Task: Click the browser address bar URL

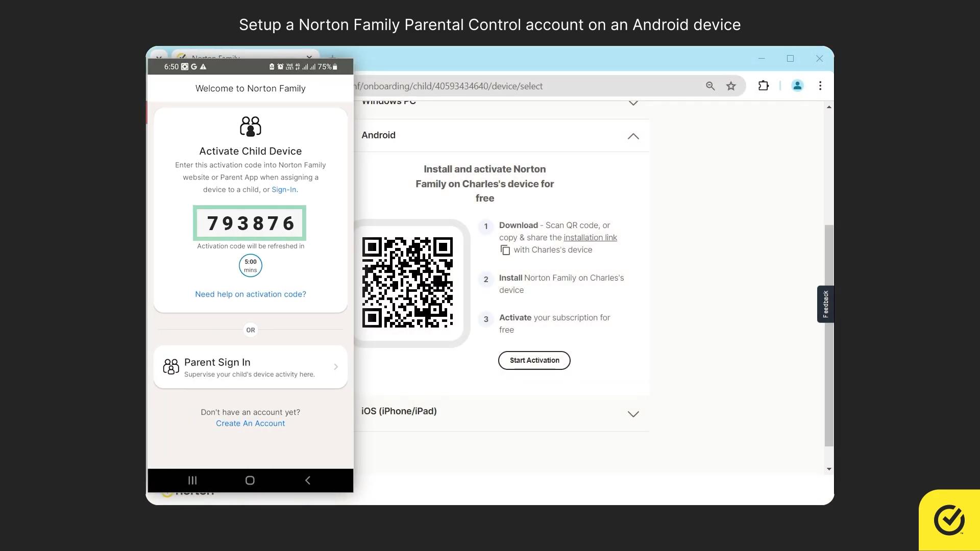Action: [448, 86]
